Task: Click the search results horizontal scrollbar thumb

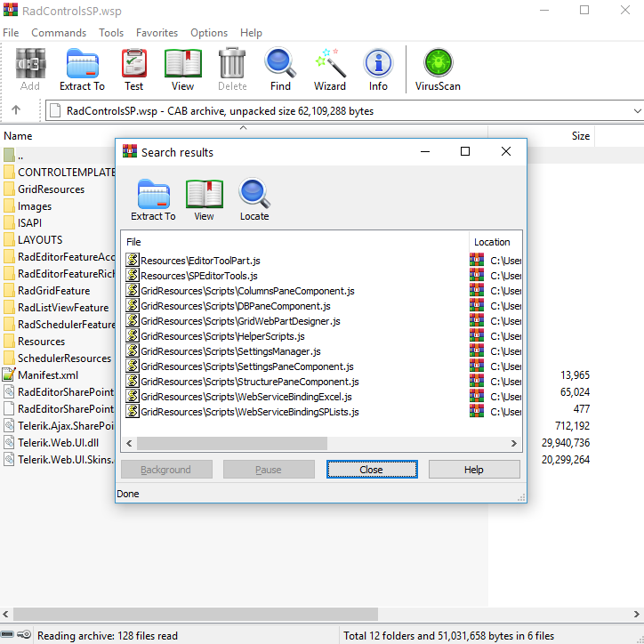Action: click(x=232, y=444)
